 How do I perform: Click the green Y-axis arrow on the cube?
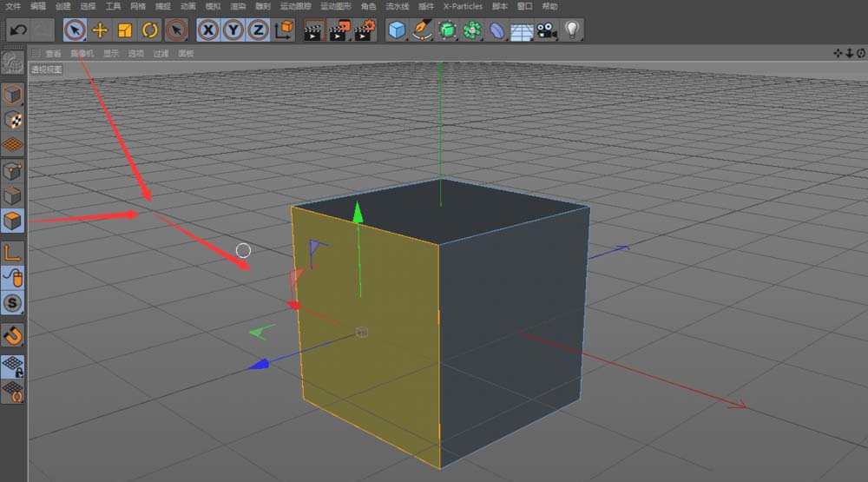[357, 213]
